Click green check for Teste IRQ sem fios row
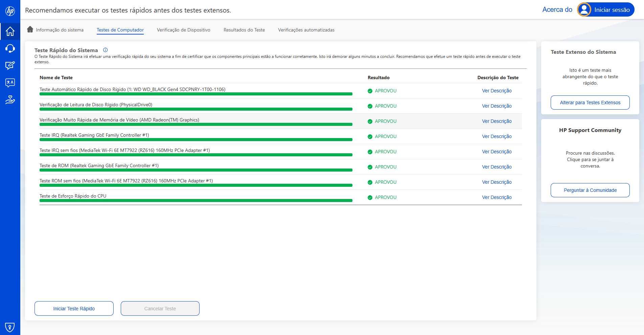The width and height of the screenshot is (644, 335). click(x=370, y=152)
